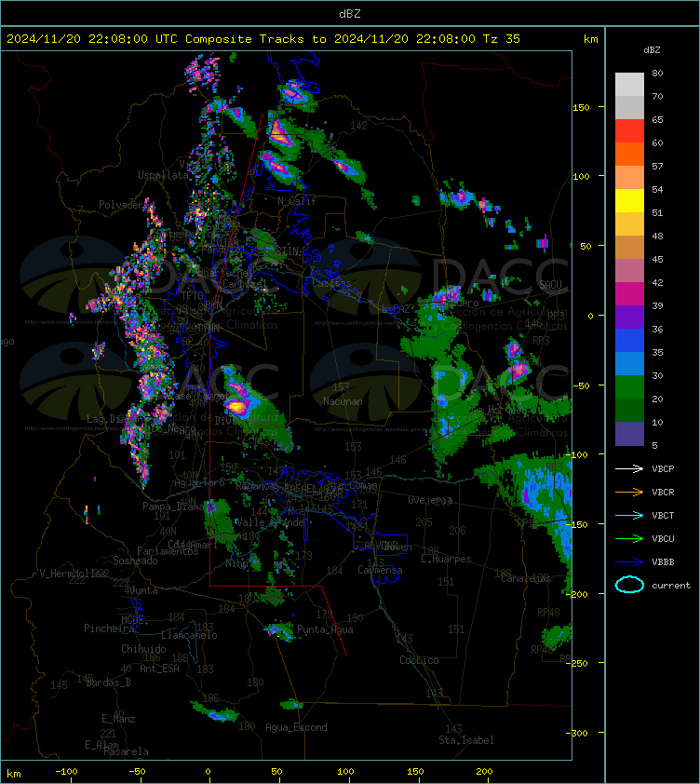Click the 'VBCR' legend label
The height and width of the screenshot is (784, 700).
pyautogui.click(x=663, y=492)
